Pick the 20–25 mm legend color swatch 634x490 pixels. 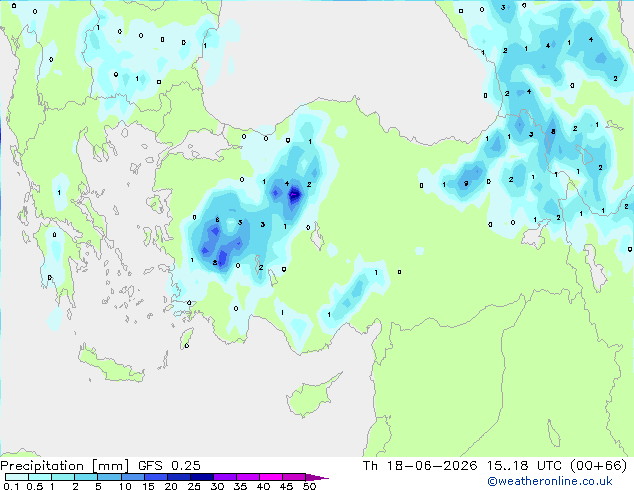click(178, 477)
